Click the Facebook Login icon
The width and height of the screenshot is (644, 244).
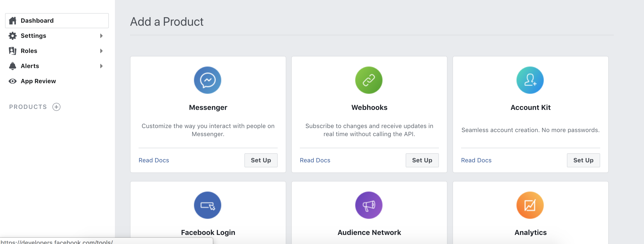[x=208, y=205]
